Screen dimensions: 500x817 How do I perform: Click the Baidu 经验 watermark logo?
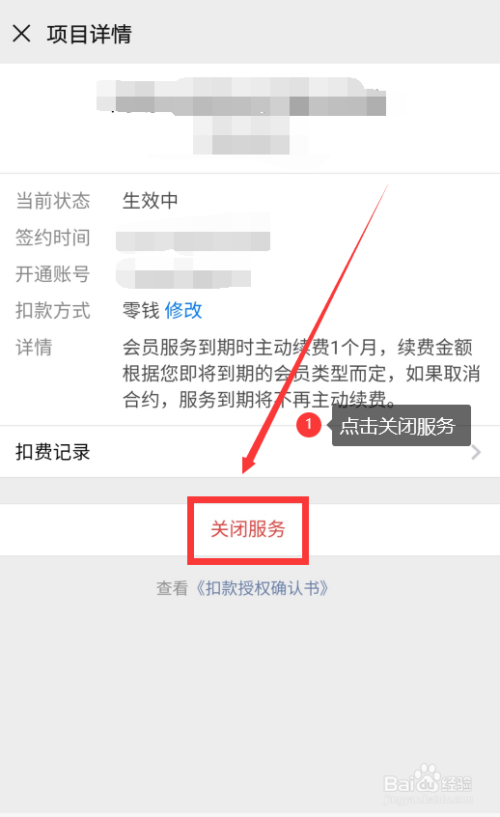tap(428, 782)
